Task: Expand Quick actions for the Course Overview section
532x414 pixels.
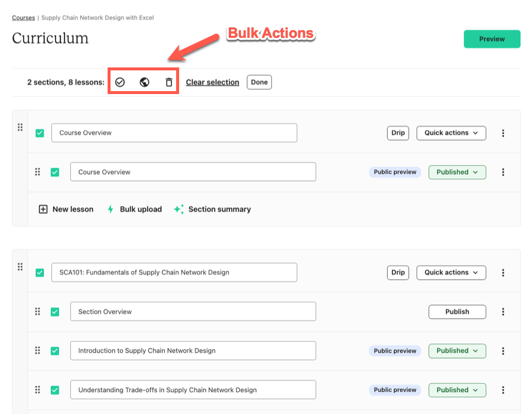Action: pyautogui.click(x=451, y=133)
